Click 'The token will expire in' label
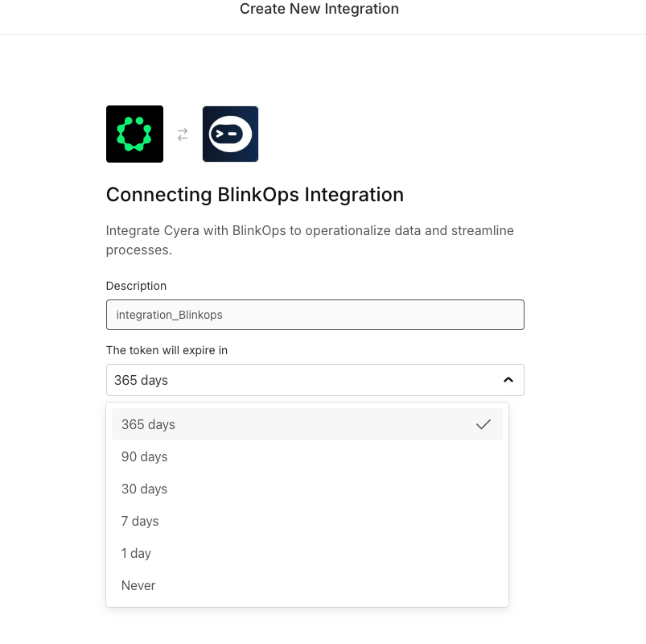The height and width of the screenshot is (644, 646). (x=167, y=350)
